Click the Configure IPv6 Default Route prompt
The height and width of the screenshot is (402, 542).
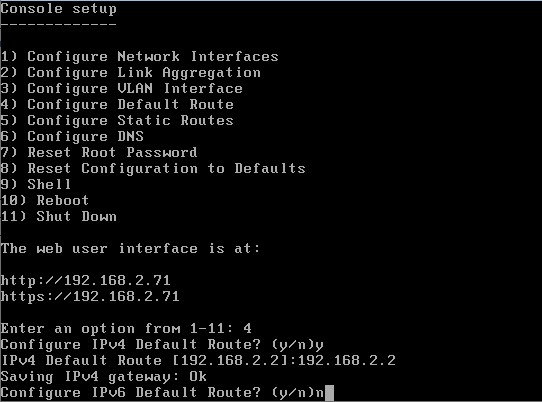[x=157, y=393]
